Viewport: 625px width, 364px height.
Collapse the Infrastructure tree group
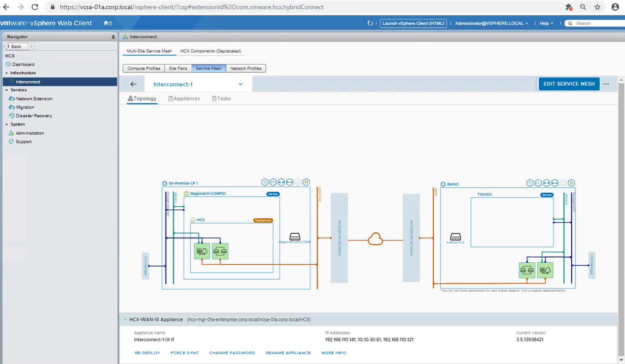(x=7, y=73)
